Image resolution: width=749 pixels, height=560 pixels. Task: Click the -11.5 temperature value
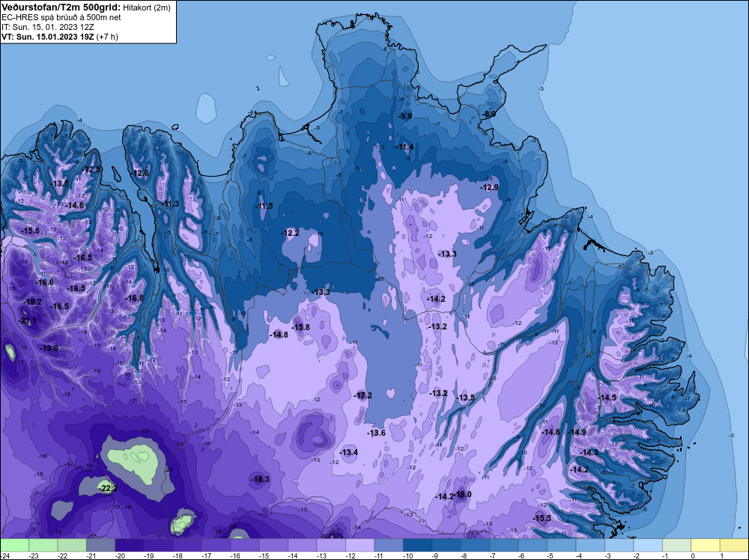coord(264,206)
